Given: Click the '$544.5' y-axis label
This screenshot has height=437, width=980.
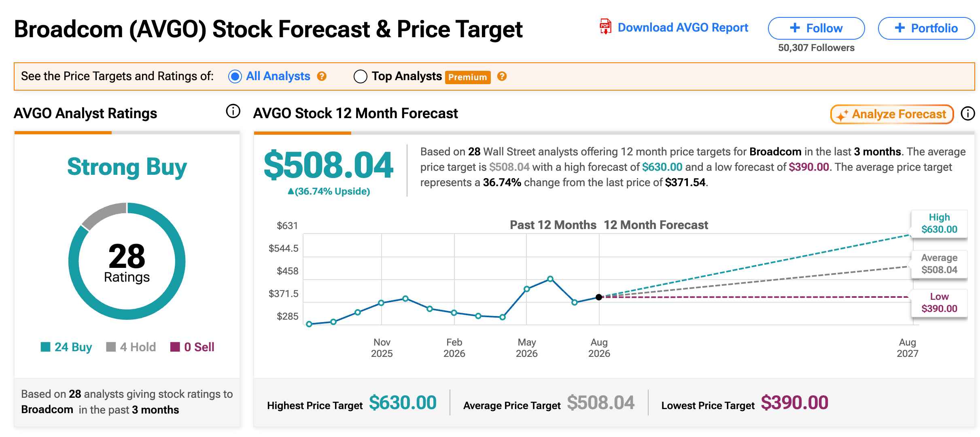Looking at the screenshot, I should [284, 248].
